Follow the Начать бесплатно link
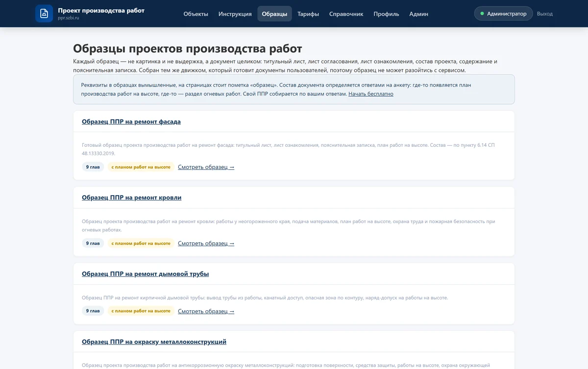588x369 pixels. click(371, 93)
